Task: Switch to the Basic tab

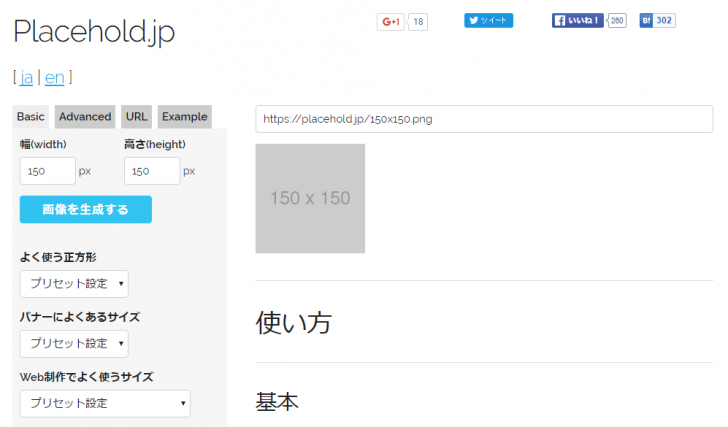Action: click(31, 116)
